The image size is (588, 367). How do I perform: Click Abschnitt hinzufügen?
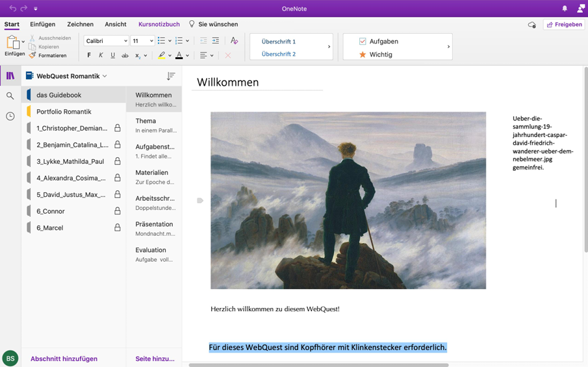pyautogui.click(x=64, y=359)
